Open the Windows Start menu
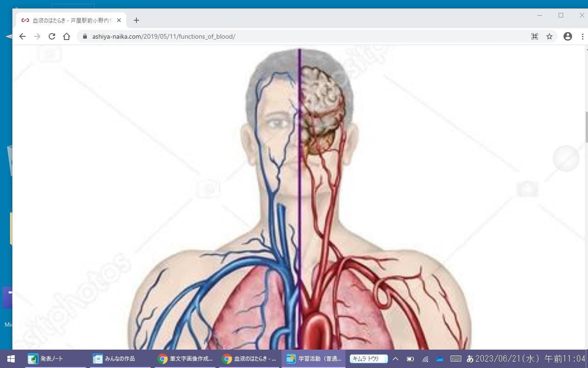Image resolution: width=588 pixels, height=368 pixels. pos(11,359)
